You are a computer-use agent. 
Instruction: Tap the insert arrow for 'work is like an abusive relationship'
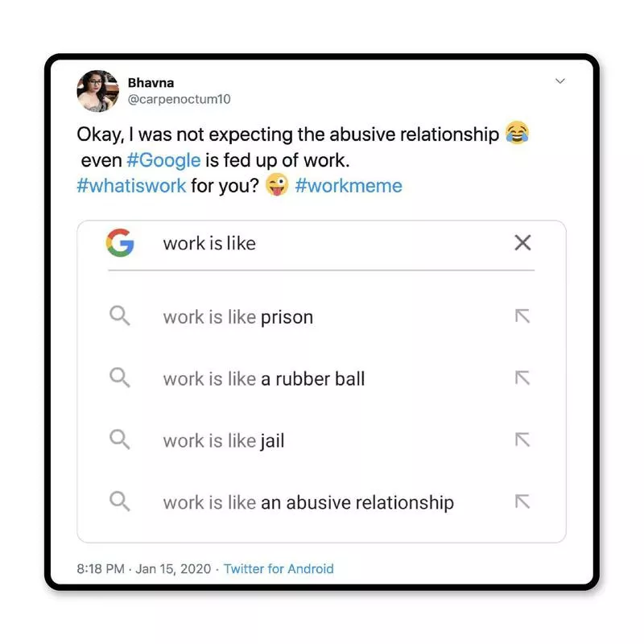(x=522, y=502)
